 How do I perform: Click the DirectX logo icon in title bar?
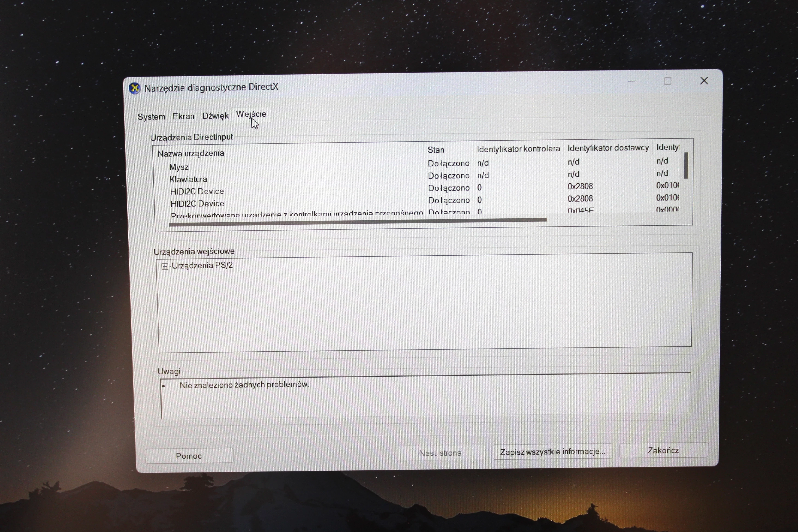135,89
